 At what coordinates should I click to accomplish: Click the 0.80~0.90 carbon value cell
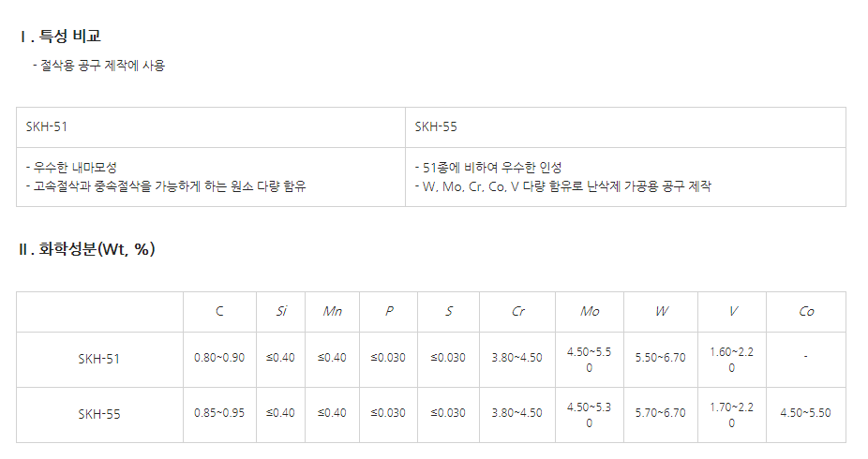[x=219, y=358]
